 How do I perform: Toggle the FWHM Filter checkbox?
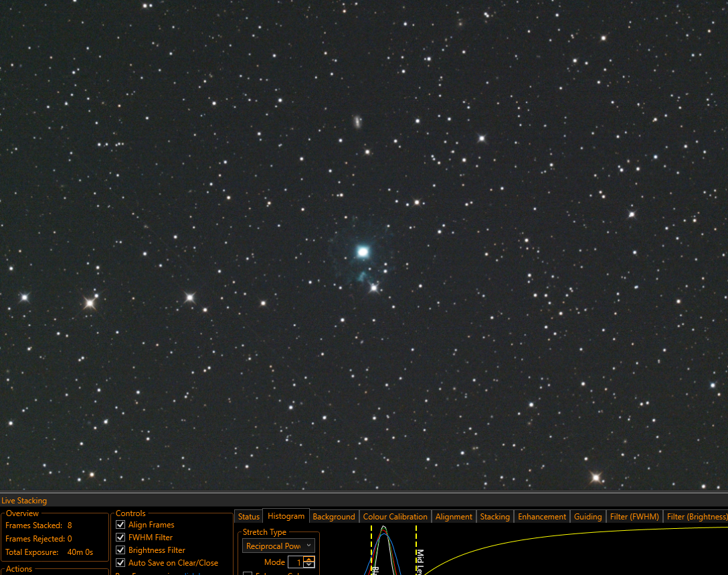[x=120, y=537]
